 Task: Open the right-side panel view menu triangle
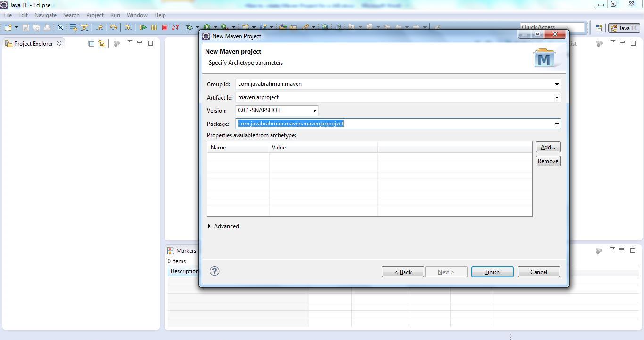pyautogui.click(x=613, y=41)
